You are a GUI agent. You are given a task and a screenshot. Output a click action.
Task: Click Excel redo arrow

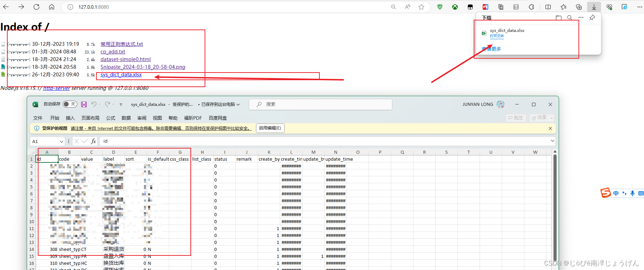[x=108, y=104]
